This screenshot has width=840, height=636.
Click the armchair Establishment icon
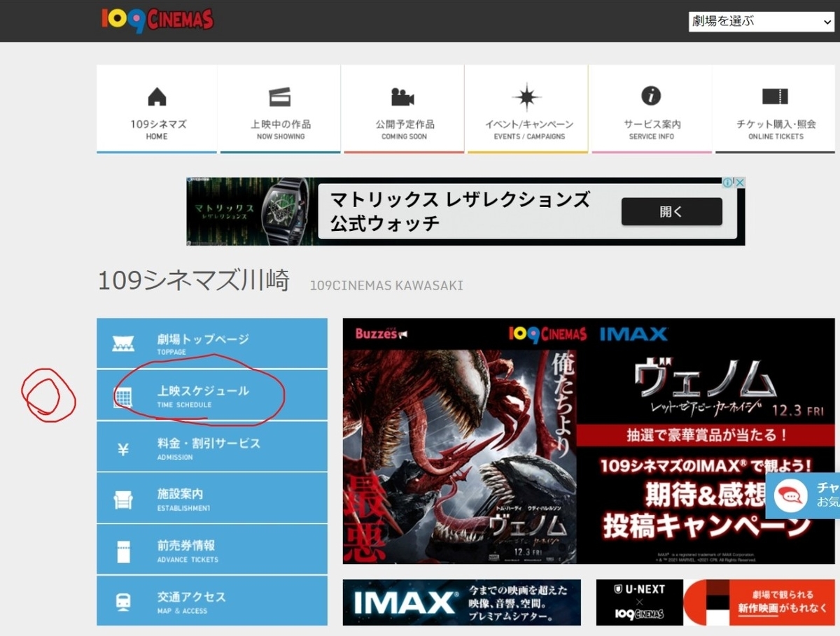(122, 500)
